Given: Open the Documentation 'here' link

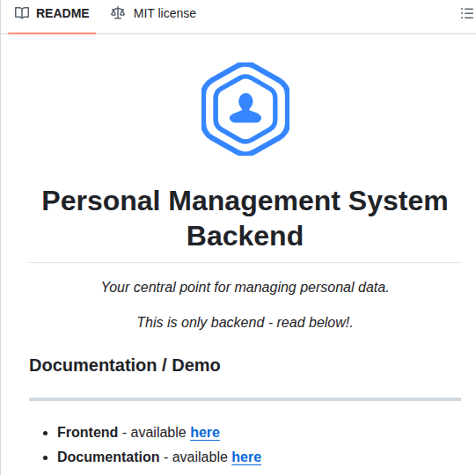Looking at the screenshot, I should (246, 457).
